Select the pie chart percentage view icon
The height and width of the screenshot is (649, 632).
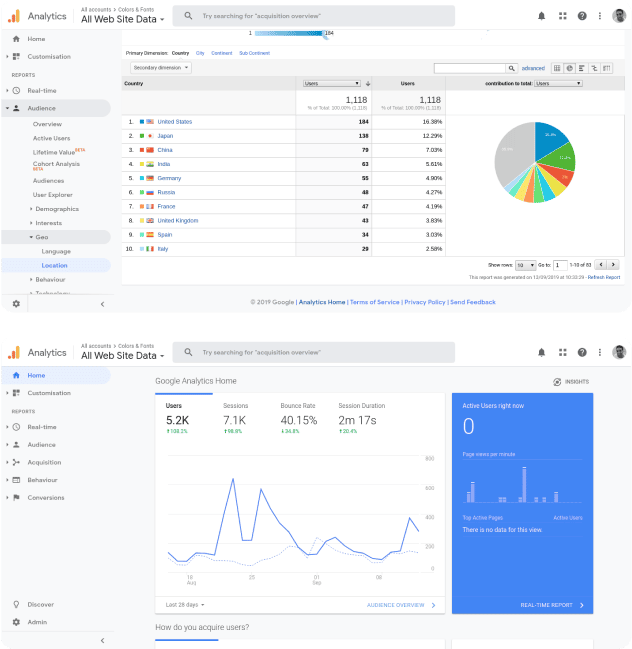click(570, 68)
